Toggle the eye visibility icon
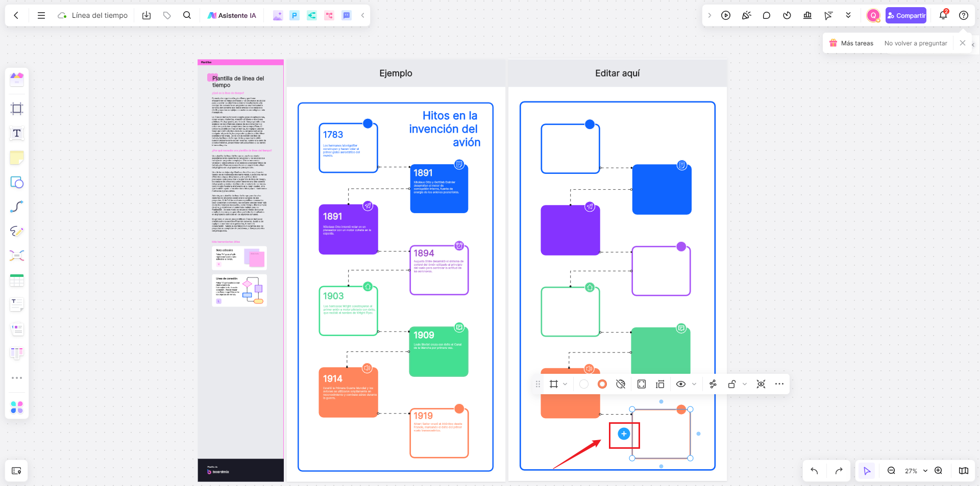 [x=681, y=384]
